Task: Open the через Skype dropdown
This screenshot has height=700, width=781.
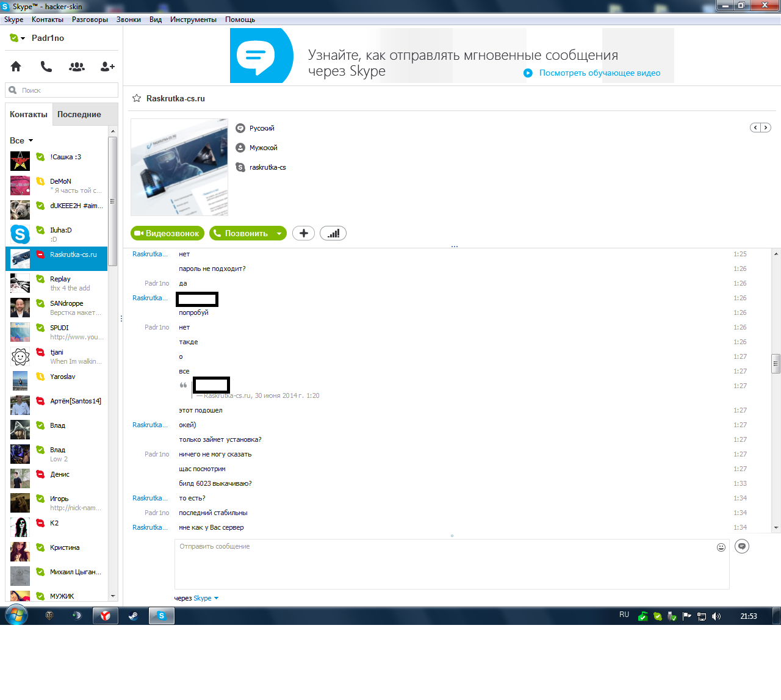Action: point(206,598)
